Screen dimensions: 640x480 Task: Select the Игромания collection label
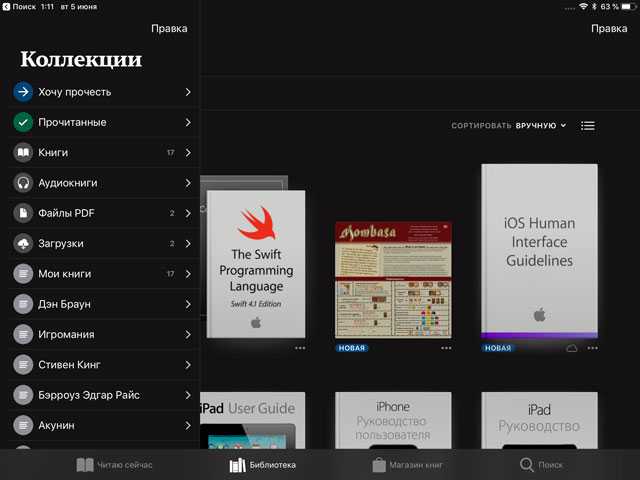tap(66, 334)
